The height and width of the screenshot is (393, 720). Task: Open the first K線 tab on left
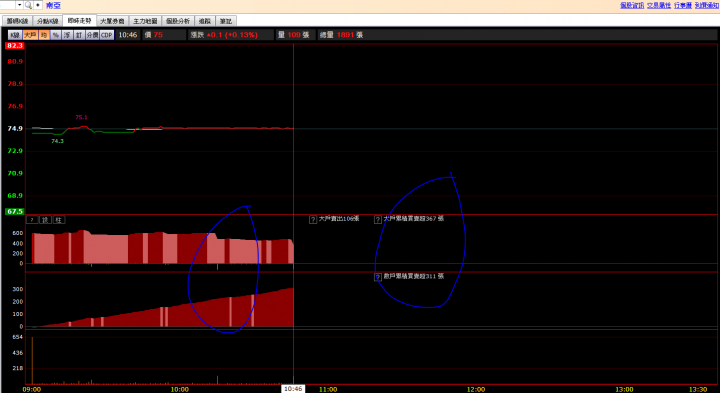(x=17, y=21)
